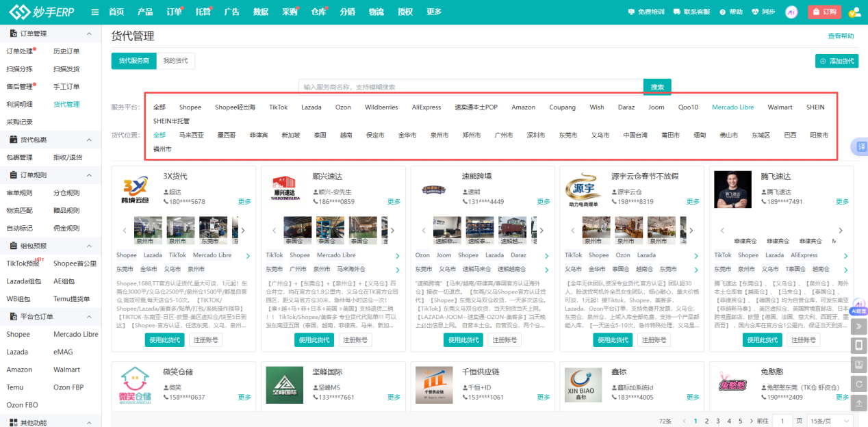Filter location by 义乌市

click(x=601, y=135)
